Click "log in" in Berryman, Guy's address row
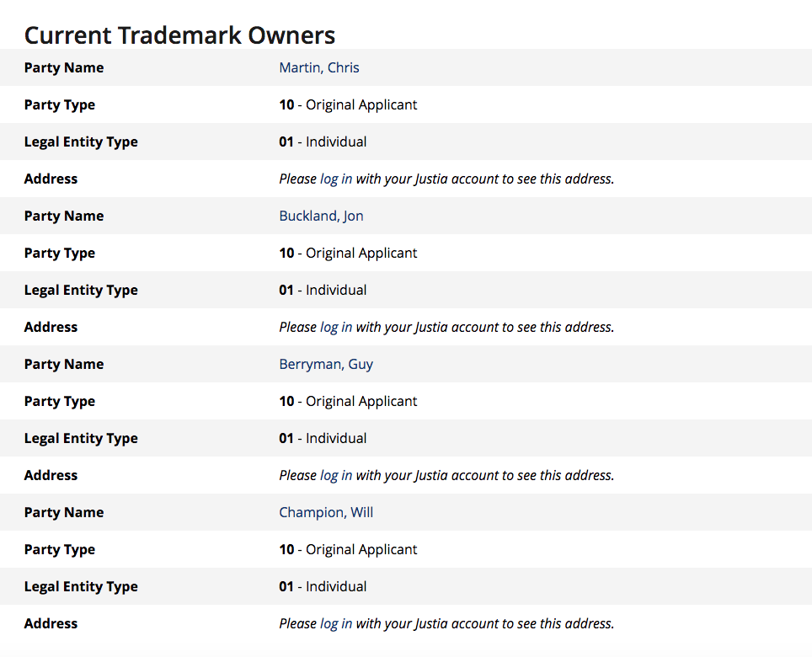Viewport: 812px width, 657px height. click(x=336, y=475)
